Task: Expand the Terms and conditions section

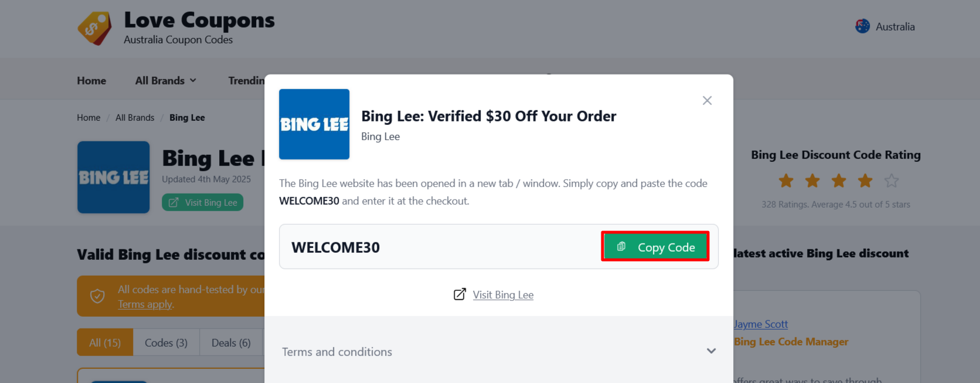Action: (x=337, y=351)
